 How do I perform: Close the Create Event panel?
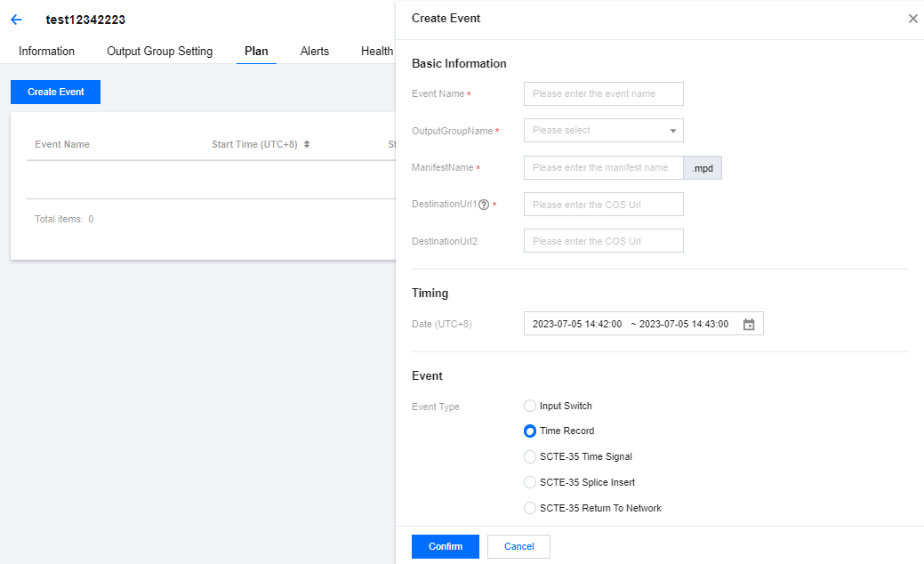tap(912, 19)
